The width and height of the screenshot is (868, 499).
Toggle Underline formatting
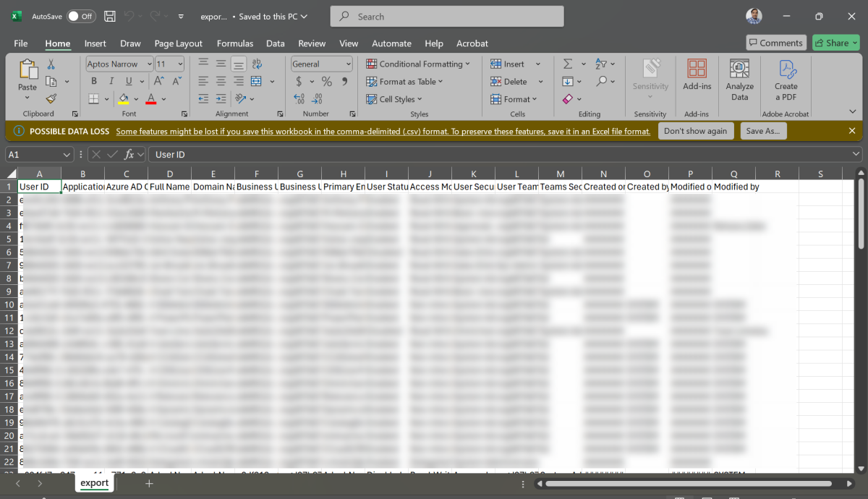(x=129, y=82)
